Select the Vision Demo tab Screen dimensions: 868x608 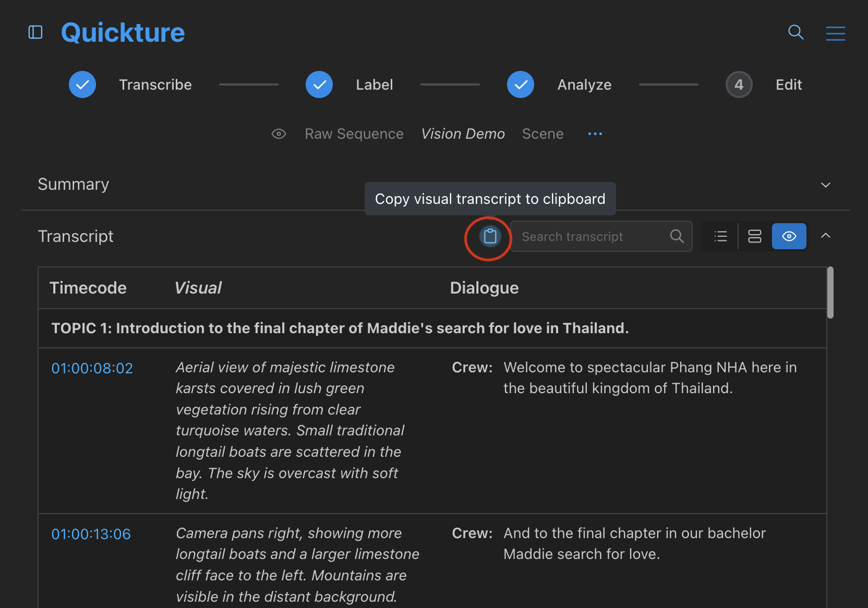tap(463, 134)
